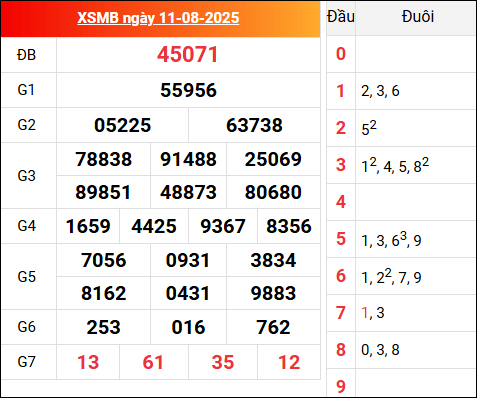Select head digit 9 in Đầu column
The image size is (477, 398).
(x=341, y=387)
